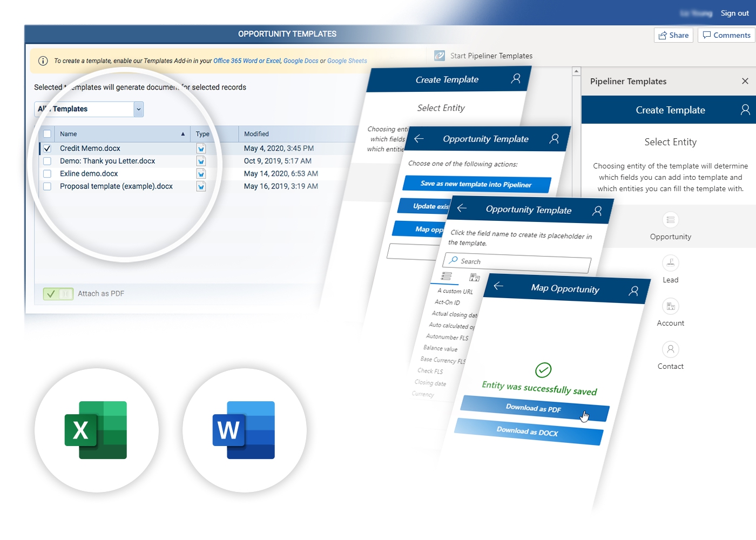Click the Act-On ID field
Screen dimensions: 756x540
pos(447,302)
